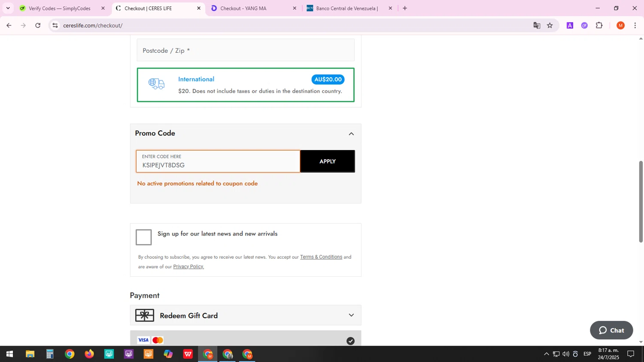
Task: Open the Extensions puzzle icon
Action: click(599, 26)
